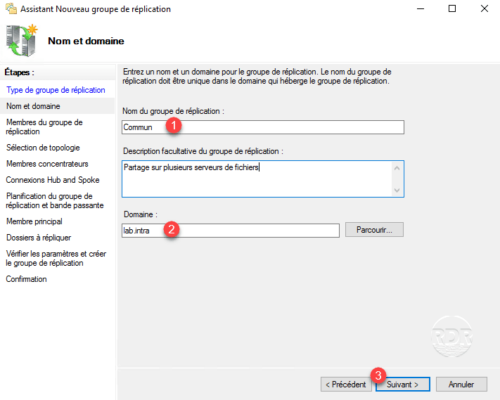Click the replication group server icon
This screenshot has height=400, width=500.
pos(22,40)
